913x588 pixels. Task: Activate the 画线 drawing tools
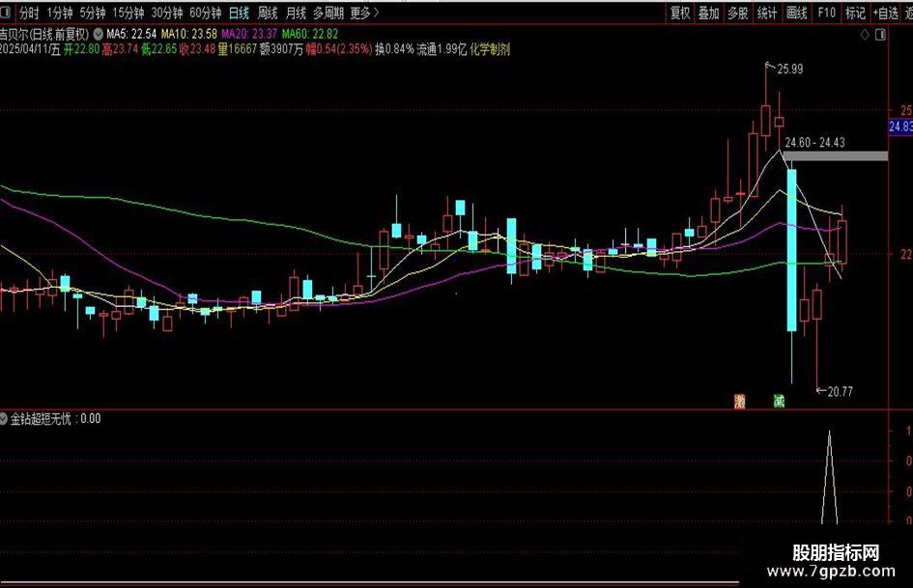(x=796, y=13)
